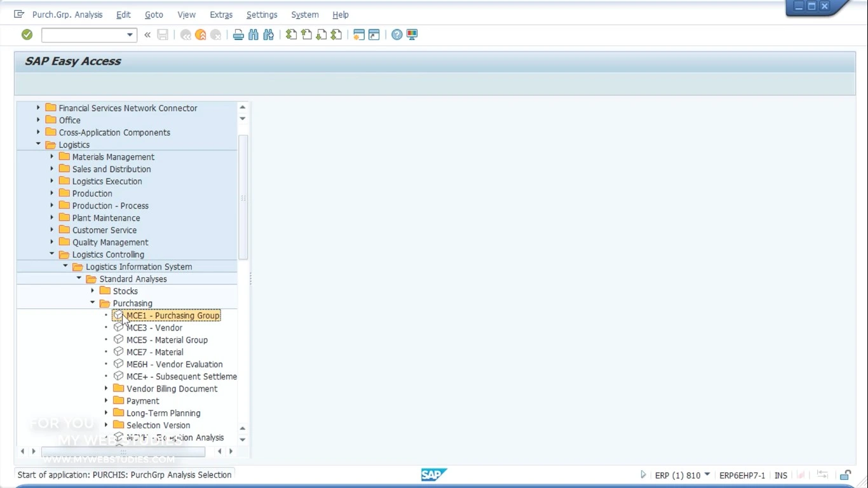Screen dimensions: 868x488
Task: Open Help via the question mark icon
Action: click(397, 35)
